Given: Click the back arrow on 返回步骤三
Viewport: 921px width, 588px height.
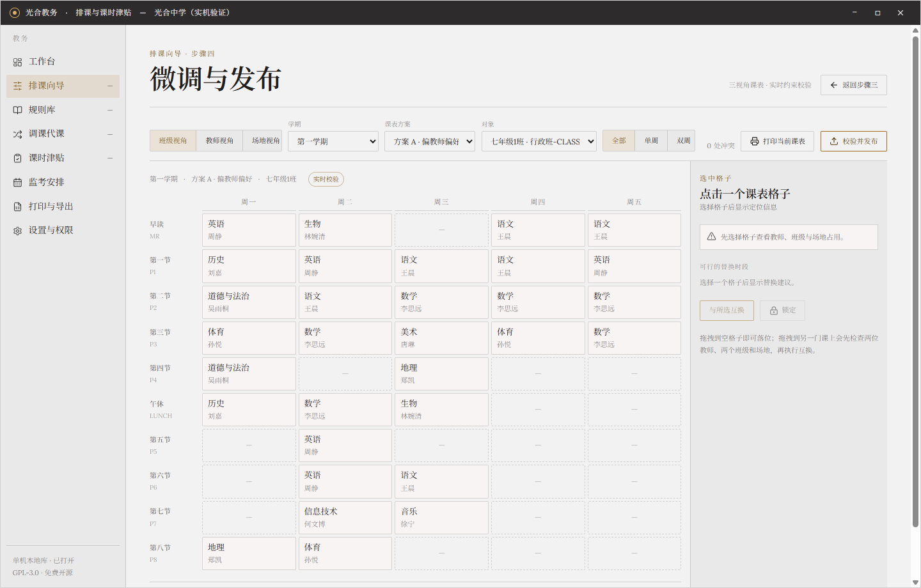Looking at the screenshot, I should tap(834, 85).
